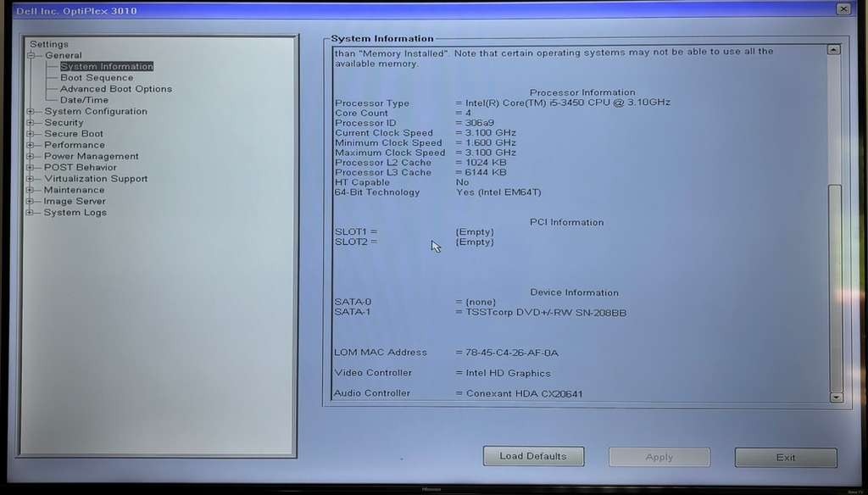Click the Load Defaults button
Image resolution: width=868 pixels, height=495 pixels.
pos(534,456)
